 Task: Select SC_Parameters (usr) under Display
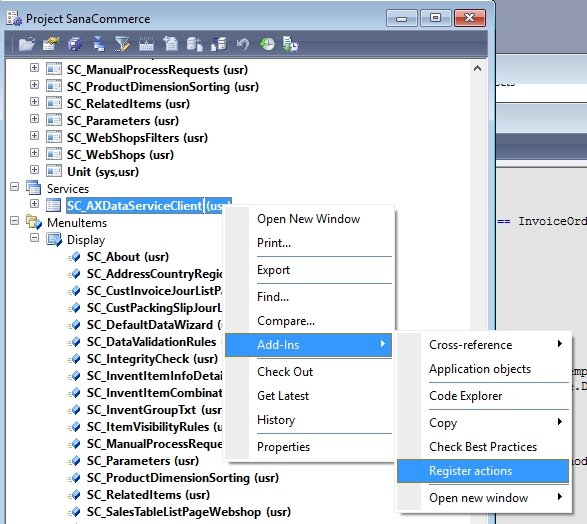(143, 461)
